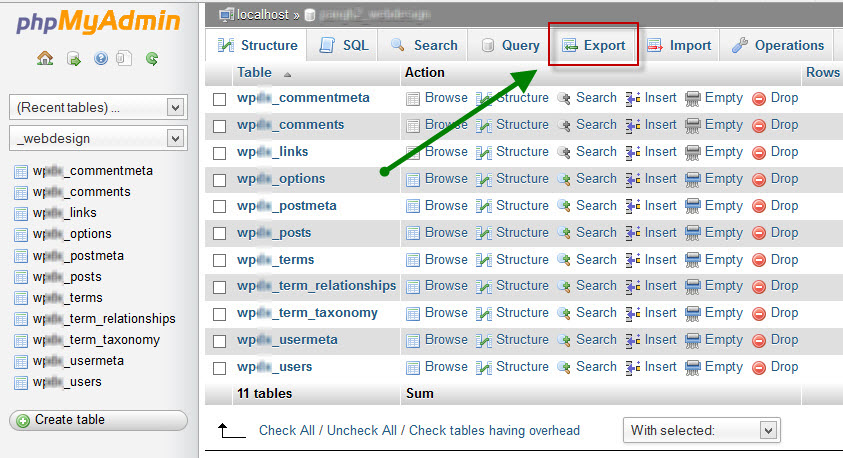
Task: Tick the checkbox for _postmeta table
Action: [x=219, y=206]
